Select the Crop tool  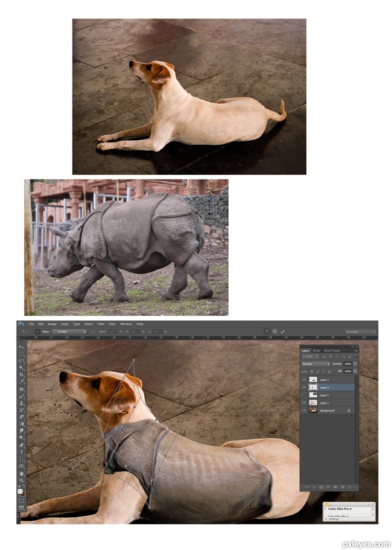22,375
